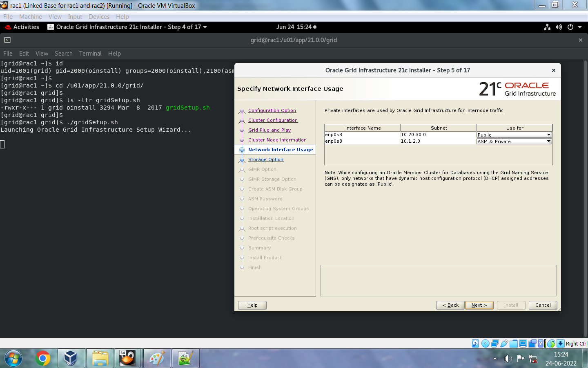Open VirtualBox Input menu
This screenshot has width=588, height=368.
(75, 17)
